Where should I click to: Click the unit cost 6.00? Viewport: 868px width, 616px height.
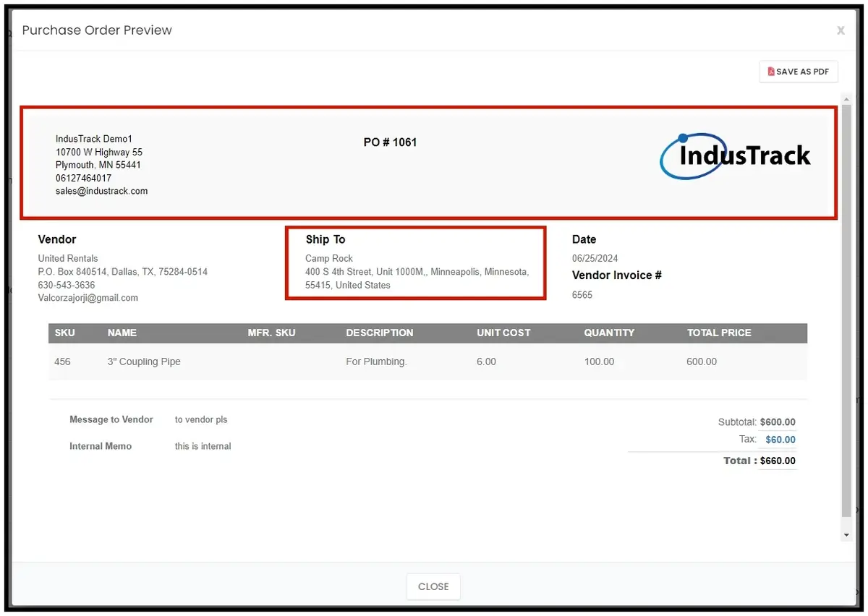[486, 362]
